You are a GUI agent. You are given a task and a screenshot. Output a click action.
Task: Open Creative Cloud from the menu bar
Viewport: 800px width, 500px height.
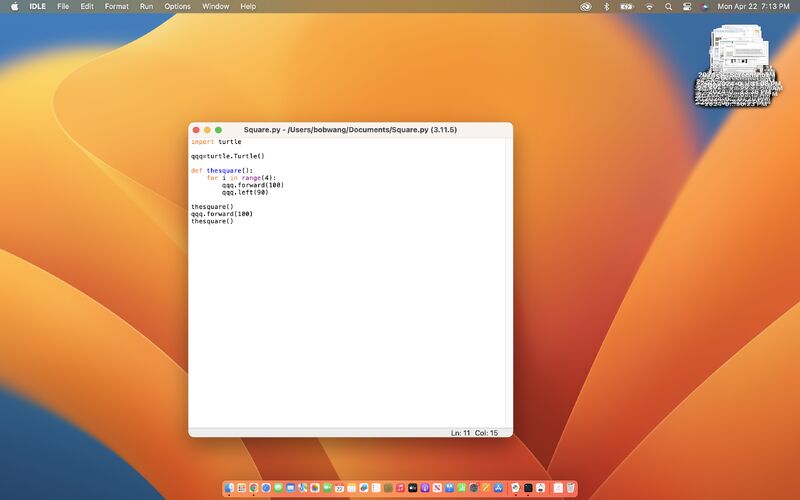586,6
